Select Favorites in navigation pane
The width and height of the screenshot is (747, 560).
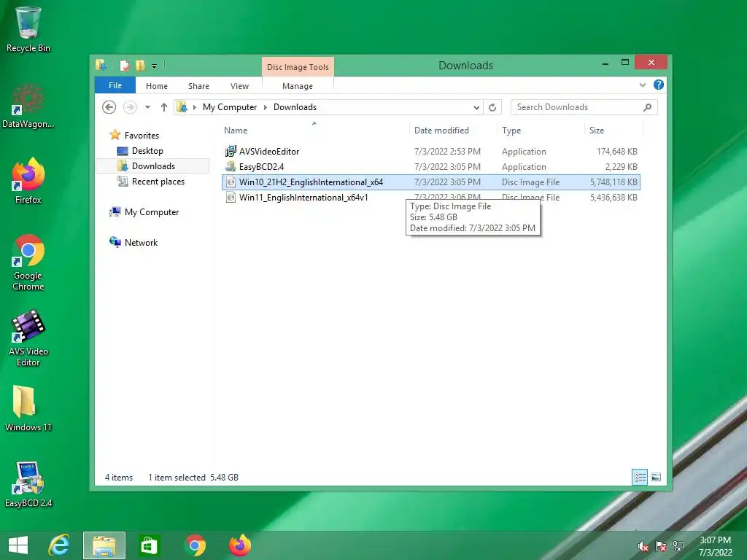[142, 135]
